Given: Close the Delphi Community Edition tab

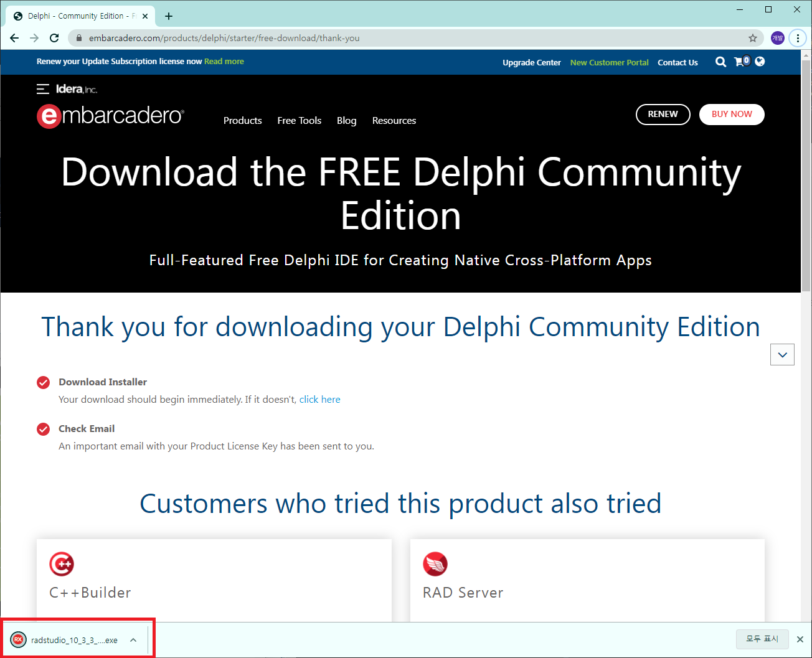Looking at the screenshot, I should (x=145, y=16).
